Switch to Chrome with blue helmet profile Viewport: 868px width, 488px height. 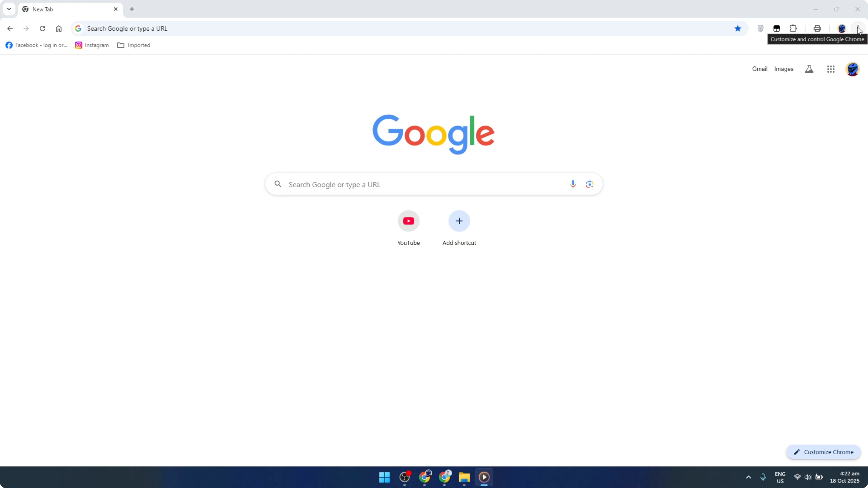pos(425,477)
